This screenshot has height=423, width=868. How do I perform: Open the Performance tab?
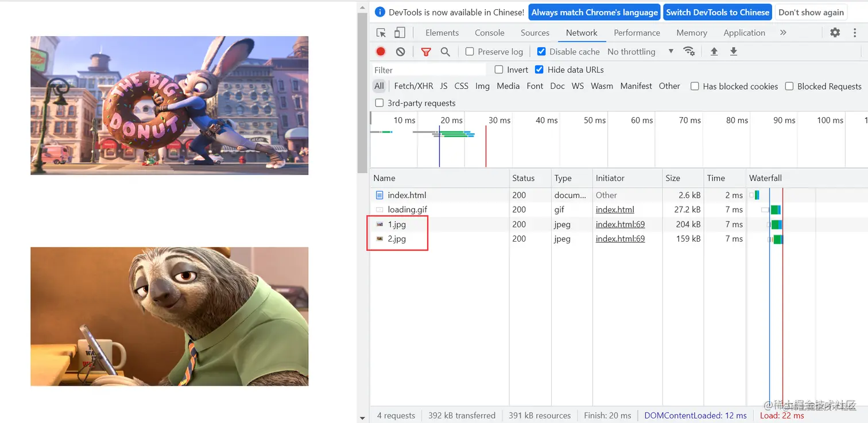click(637, 33)
